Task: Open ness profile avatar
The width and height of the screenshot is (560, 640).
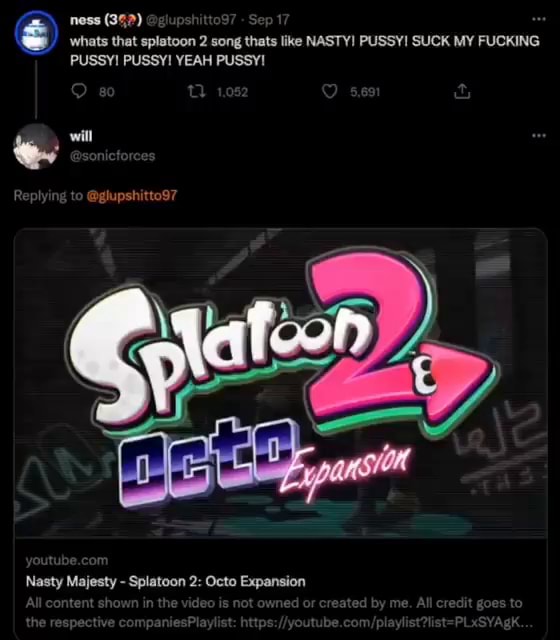Action: (36, 33)
